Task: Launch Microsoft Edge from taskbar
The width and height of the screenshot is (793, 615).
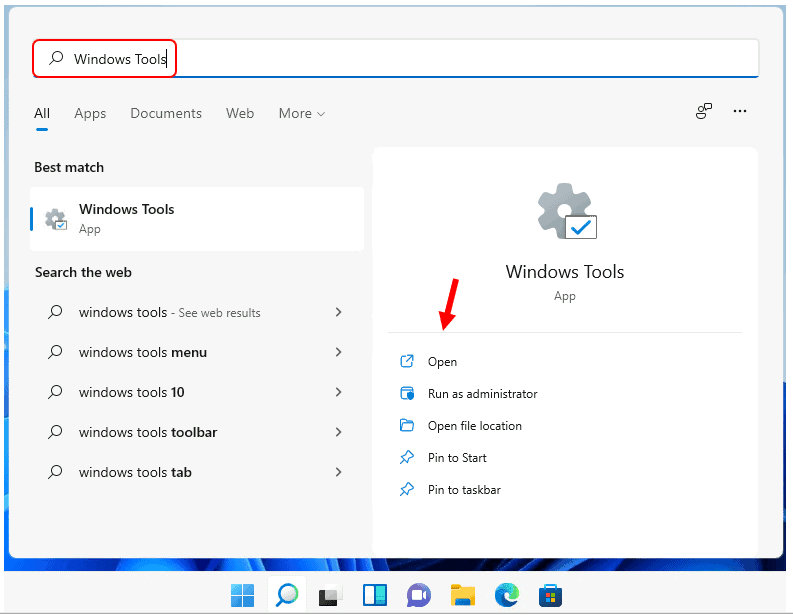Action: point(507,595)
